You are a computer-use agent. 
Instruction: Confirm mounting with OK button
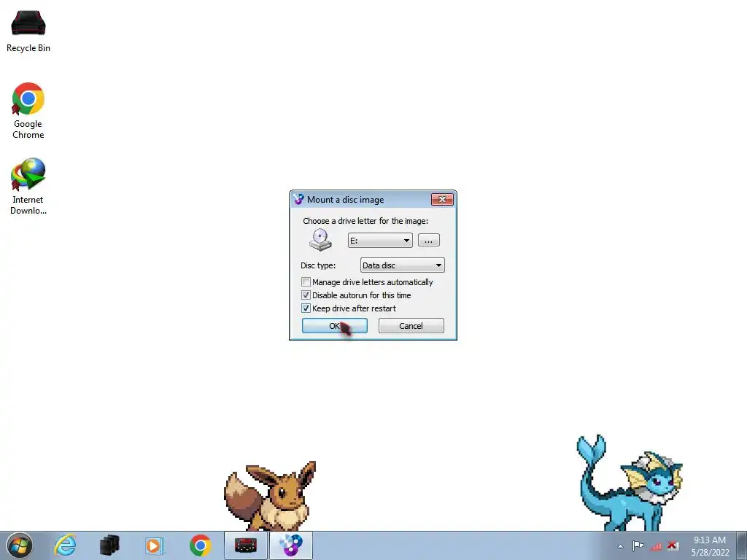(x=334, y=326)
